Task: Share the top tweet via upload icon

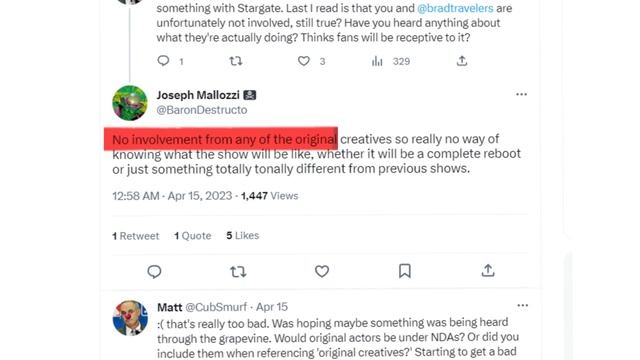Action: click(x=462, y=61)
